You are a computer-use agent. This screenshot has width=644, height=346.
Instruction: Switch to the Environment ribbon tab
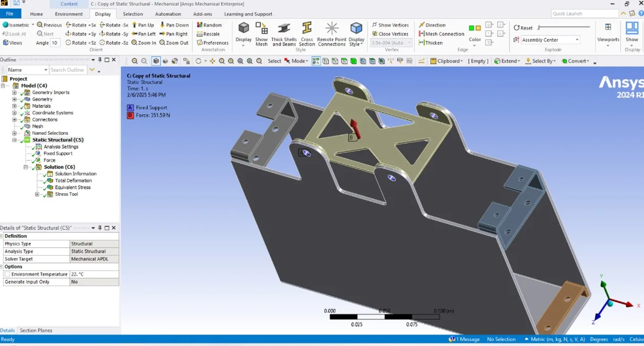[x=69, y=14]
